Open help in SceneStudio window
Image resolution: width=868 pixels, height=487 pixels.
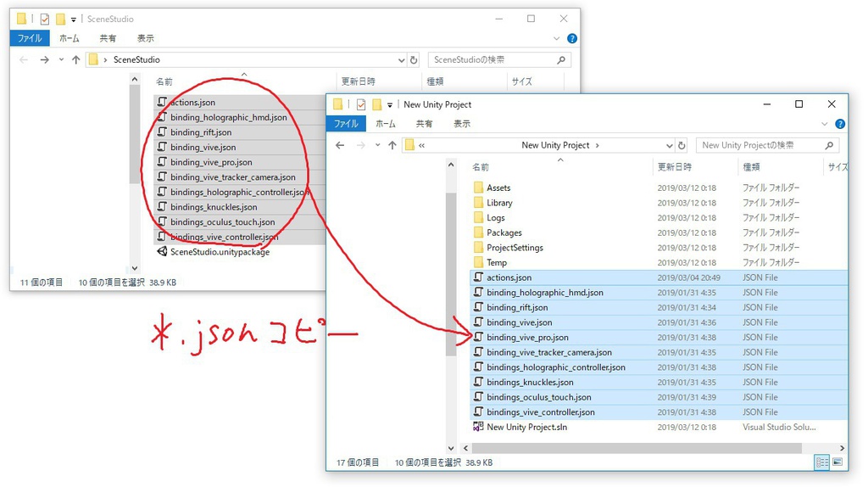click(572, 38)
